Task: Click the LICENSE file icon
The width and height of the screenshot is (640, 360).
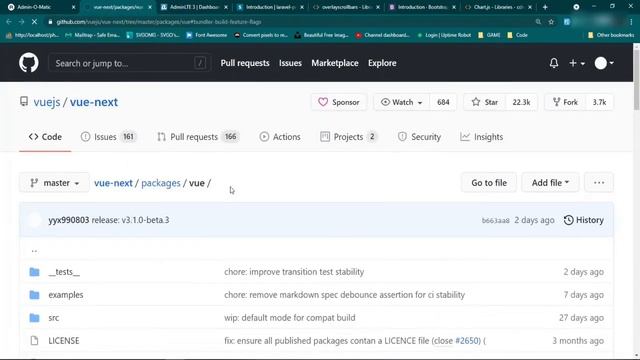Action: 34,340
